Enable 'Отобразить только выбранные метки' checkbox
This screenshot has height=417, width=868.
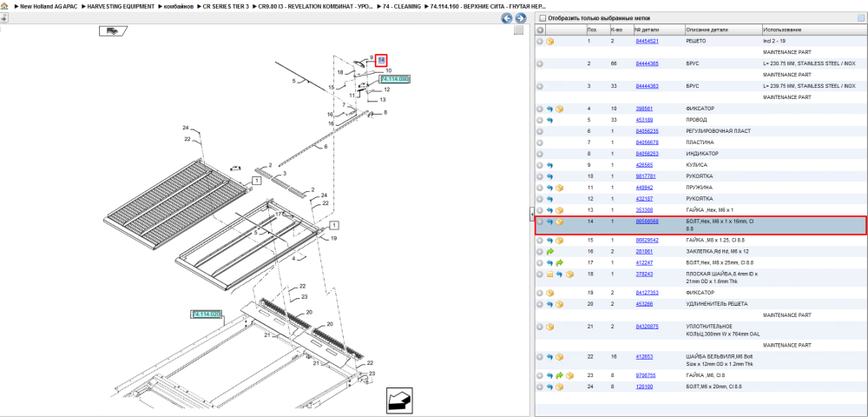543,18
